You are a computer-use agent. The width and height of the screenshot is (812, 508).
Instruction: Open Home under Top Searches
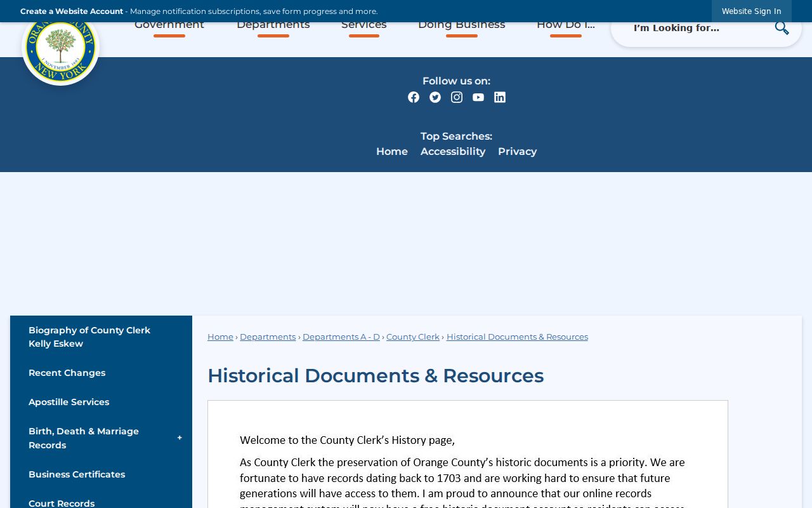392,151
